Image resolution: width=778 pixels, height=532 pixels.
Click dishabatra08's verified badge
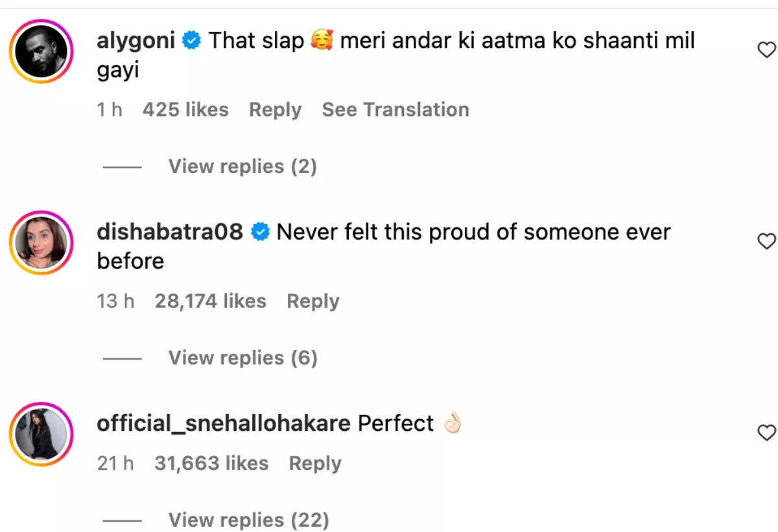[259, 232]
